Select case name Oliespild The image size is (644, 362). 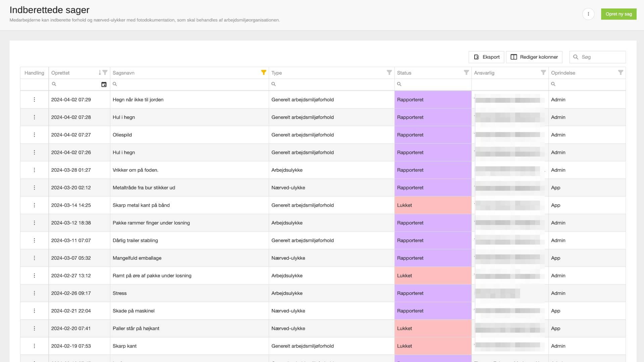pyautogui.click(x=122, y=135)
